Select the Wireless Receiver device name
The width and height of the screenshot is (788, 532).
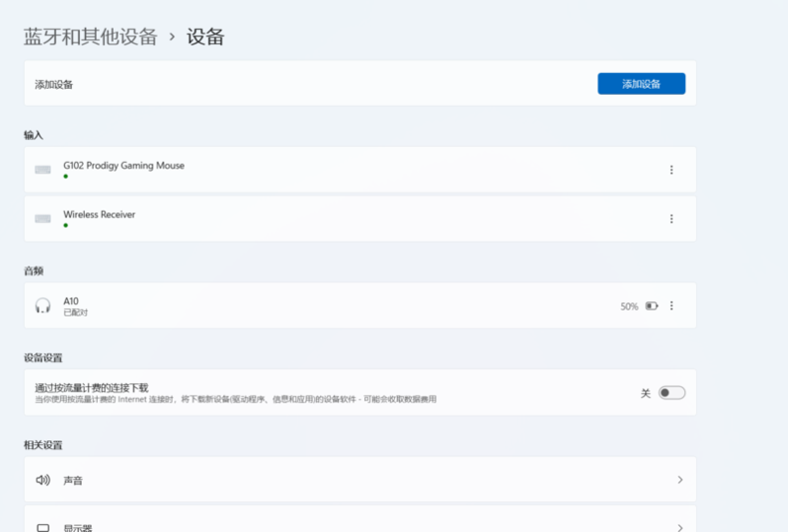(x=99, y=214)
